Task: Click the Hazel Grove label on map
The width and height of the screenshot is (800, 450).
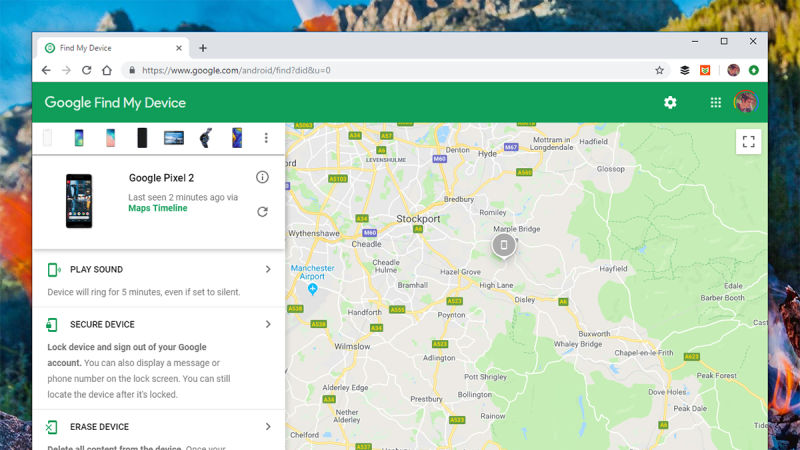Action: pyautogui.click(x=460, y=272)
